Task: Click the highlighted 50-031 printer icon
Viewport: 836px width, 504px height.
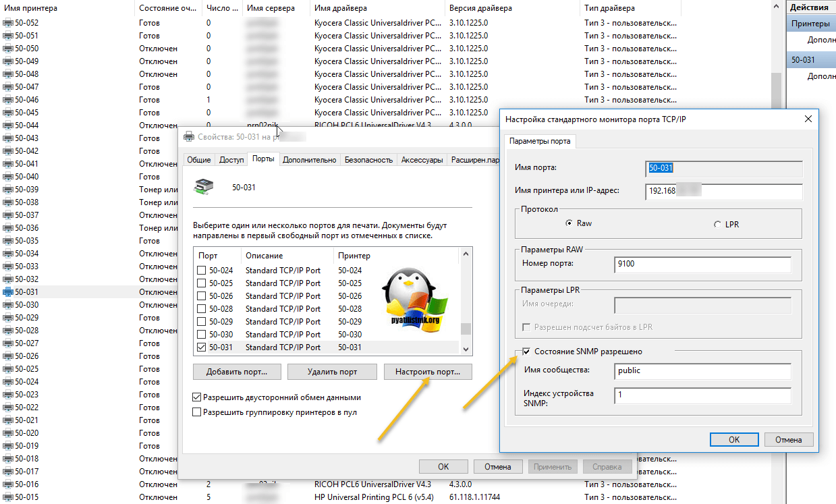Action: [x=8, y=292]
